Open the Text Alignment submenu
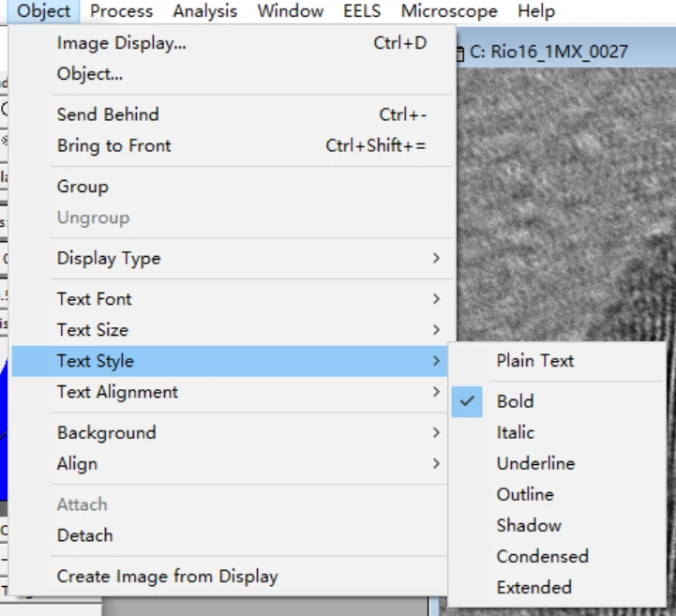Viewport: 676px width, 616px height. [117, 392]
